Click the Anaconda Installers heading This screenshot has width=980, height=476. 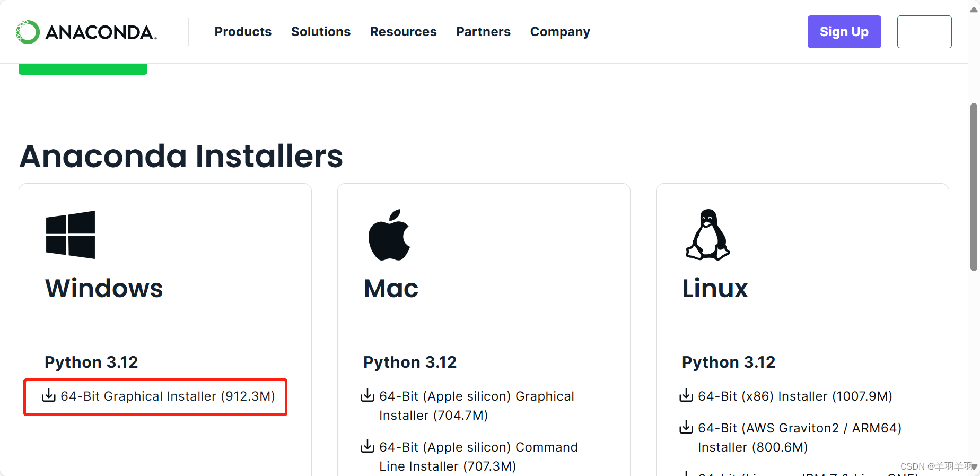(181, 157)
